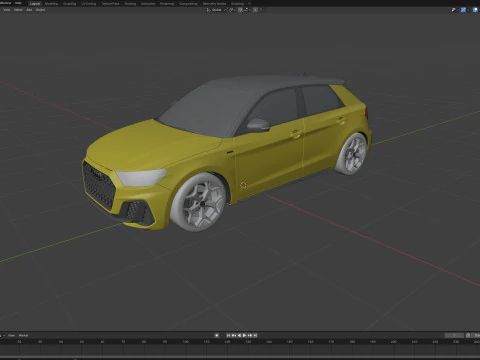The image size is (480, 360).
Task: Click the current frame number field
Action: tap(454, 335)
